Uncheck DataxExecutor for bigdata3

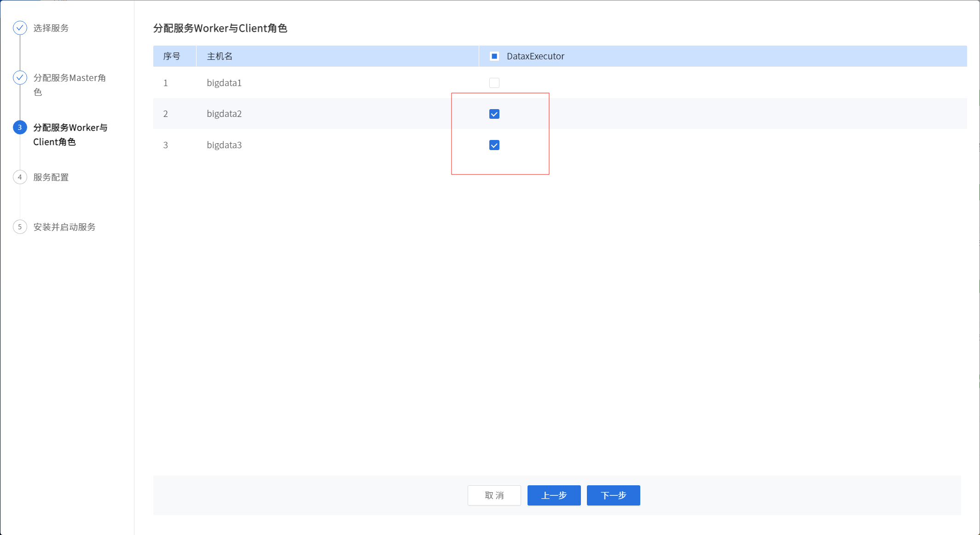click(494, 145)
